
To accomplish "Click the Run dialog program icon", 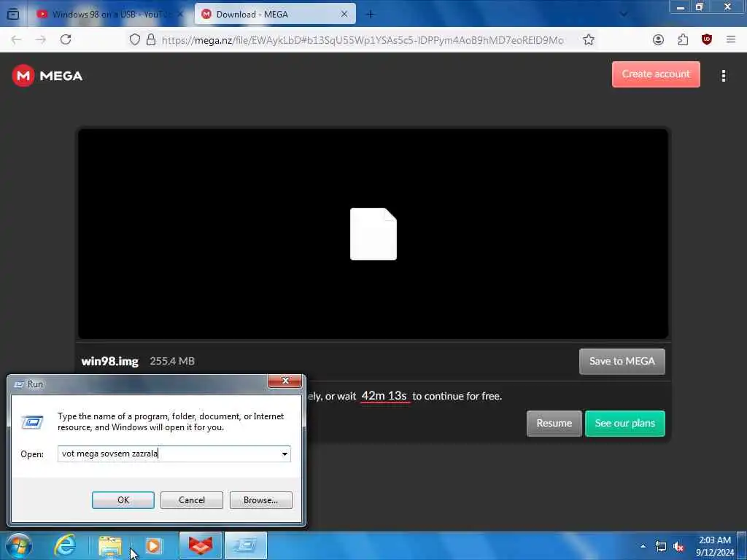I will [32, 422].
